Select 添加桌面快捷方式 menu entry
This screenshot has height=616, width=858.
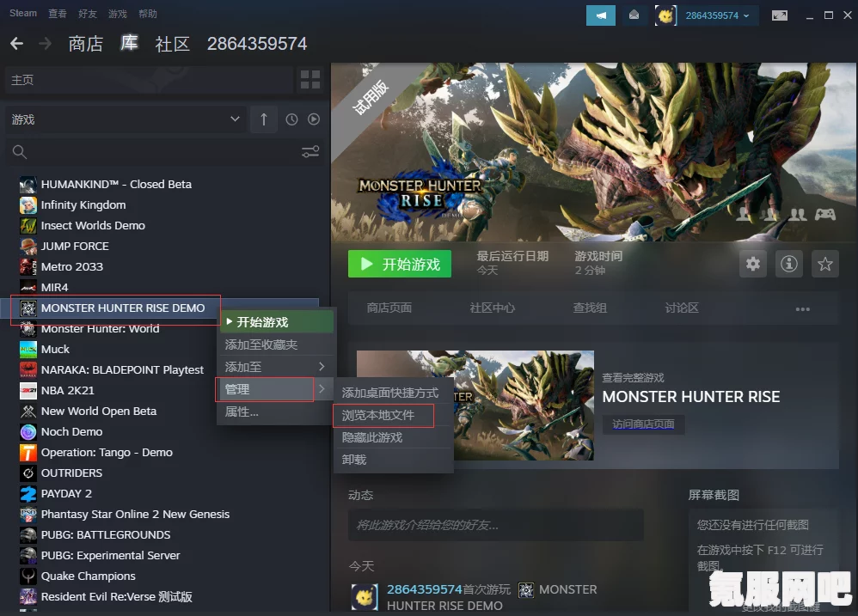click(394, 393)
